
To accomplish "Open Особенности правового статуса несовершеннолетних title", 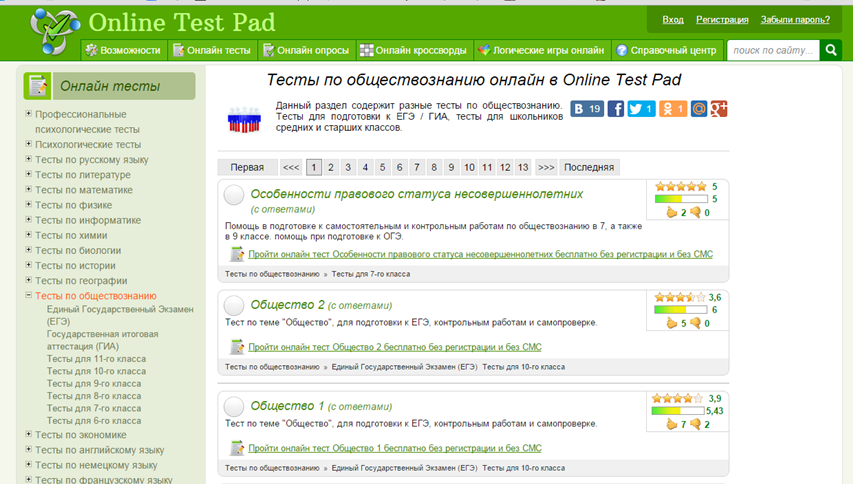I will click(x=417, y=194).
